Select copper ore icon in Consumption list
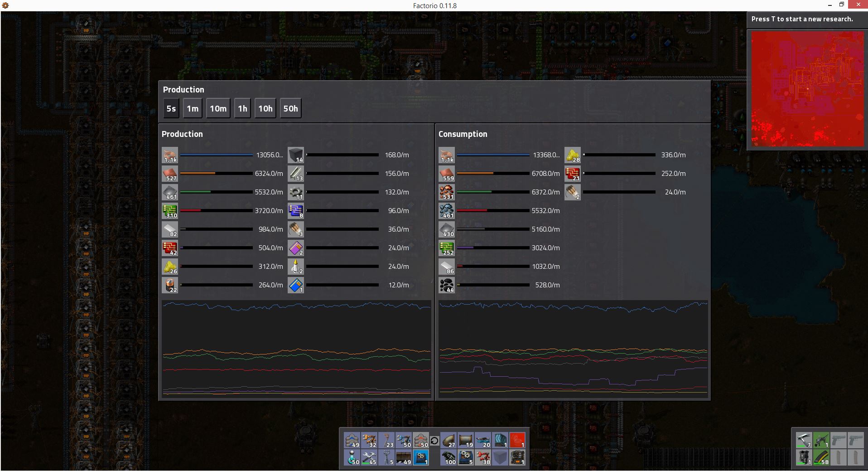 point(447,193)
